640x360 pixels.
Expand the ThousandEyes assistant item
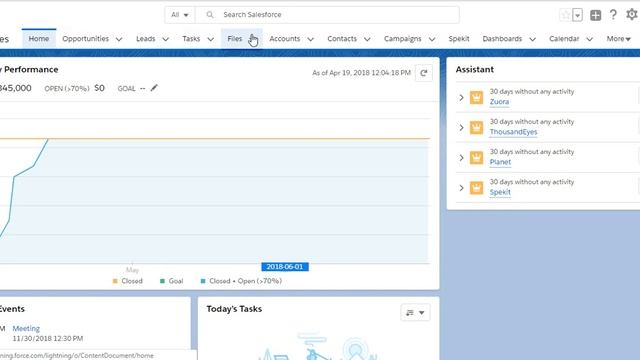coord(461,128)
